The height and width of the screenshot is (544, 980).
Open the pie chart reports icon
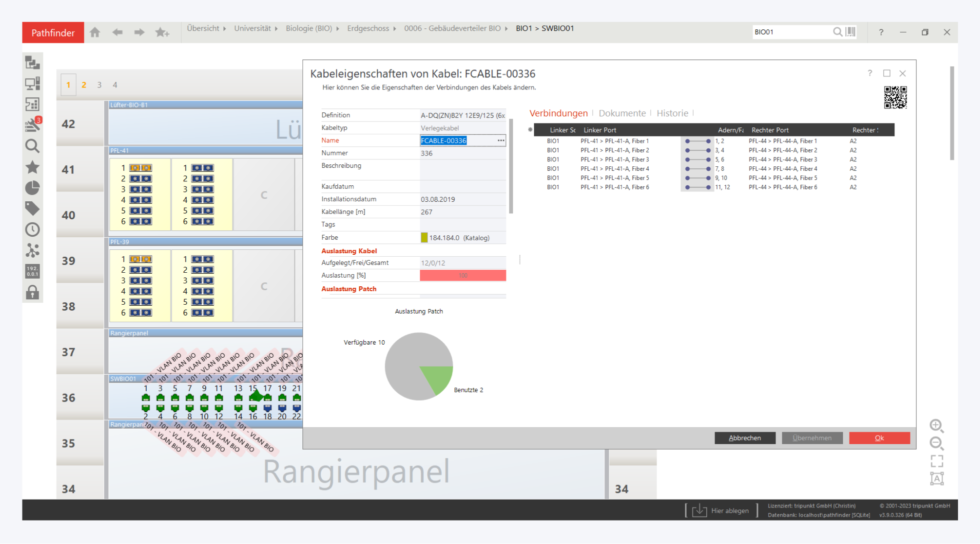click(32, 188)
